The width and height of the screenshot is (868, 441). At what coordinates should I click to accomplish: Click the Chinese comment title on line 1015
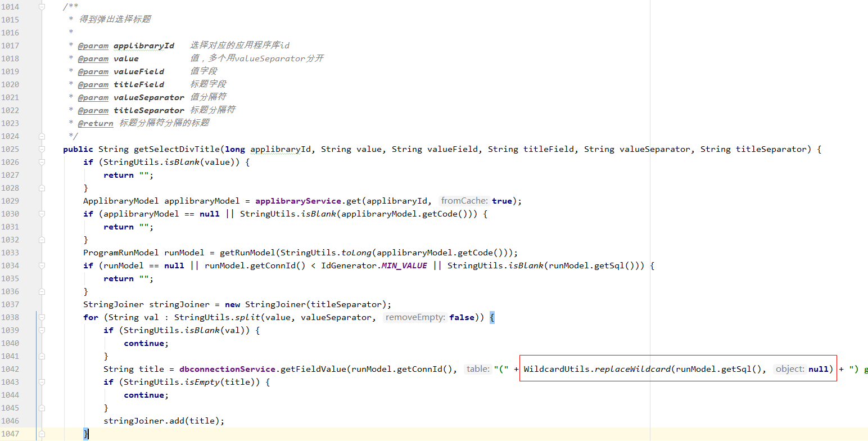[x=114, y=20]
